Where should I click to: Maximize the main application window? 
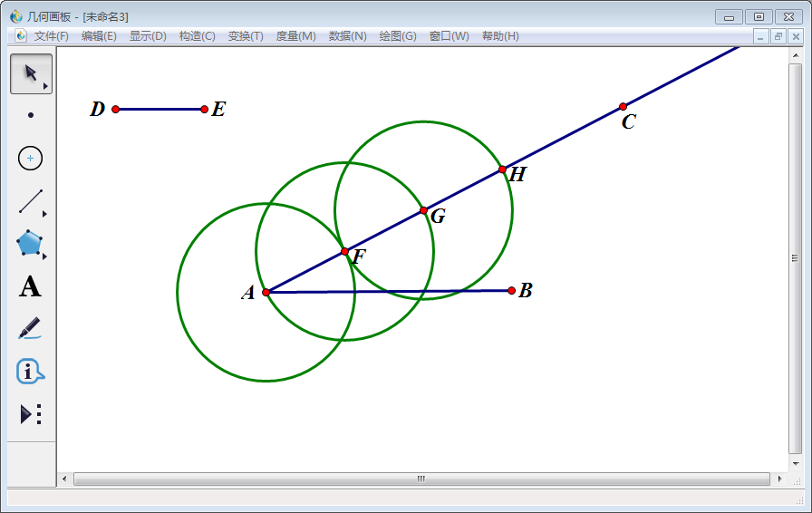pos(759,17)
